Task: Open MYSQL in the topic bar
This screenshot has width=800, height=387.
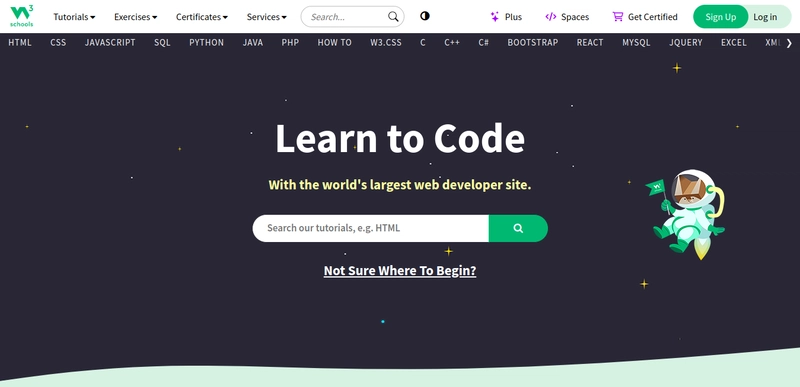Action: [x=636, y=43]
